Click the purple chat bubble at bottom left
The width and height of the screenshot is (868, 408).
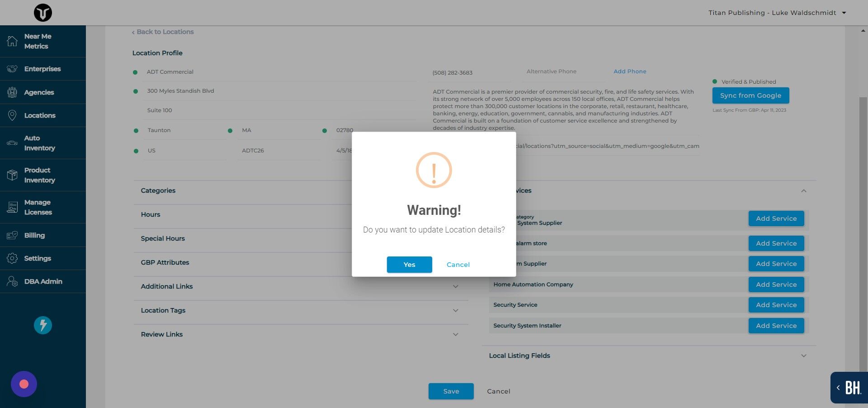[x=24, y=384]
